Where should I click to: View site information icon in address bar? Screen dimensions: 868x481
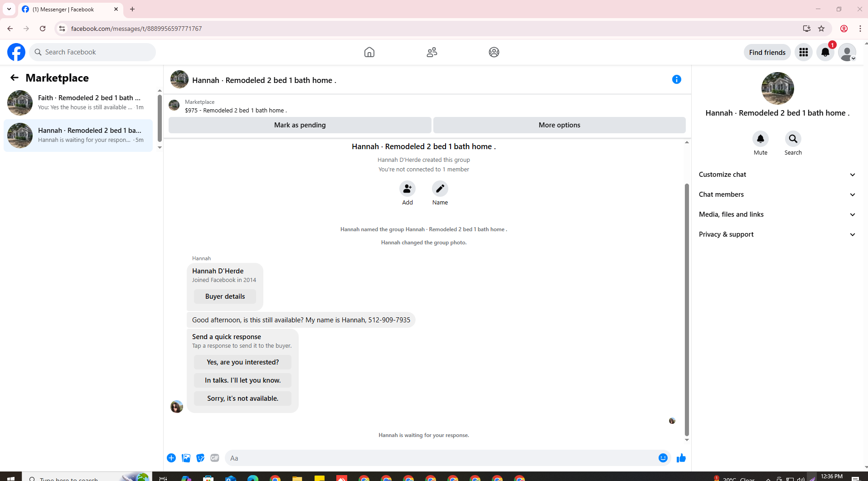tap(62, 29)
